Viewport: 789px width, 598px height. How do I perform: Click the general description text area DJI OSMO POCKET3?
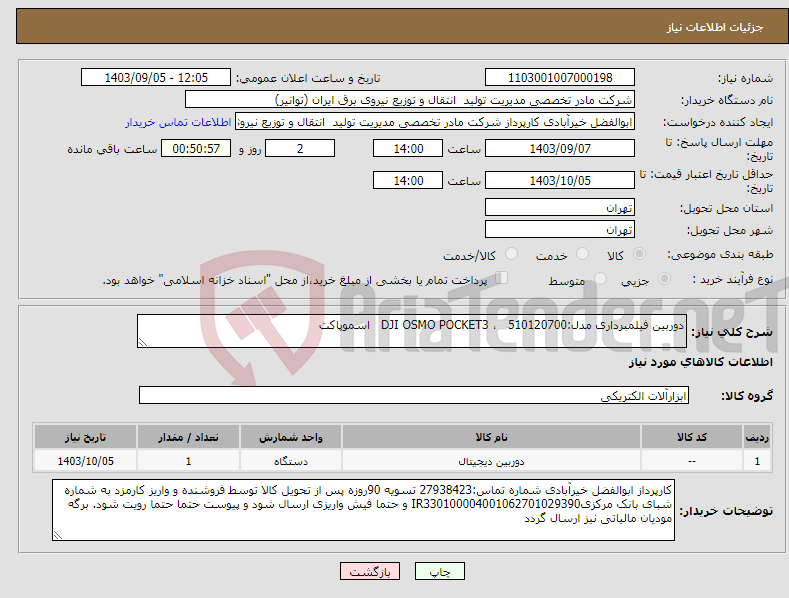(x=412, y=331)
